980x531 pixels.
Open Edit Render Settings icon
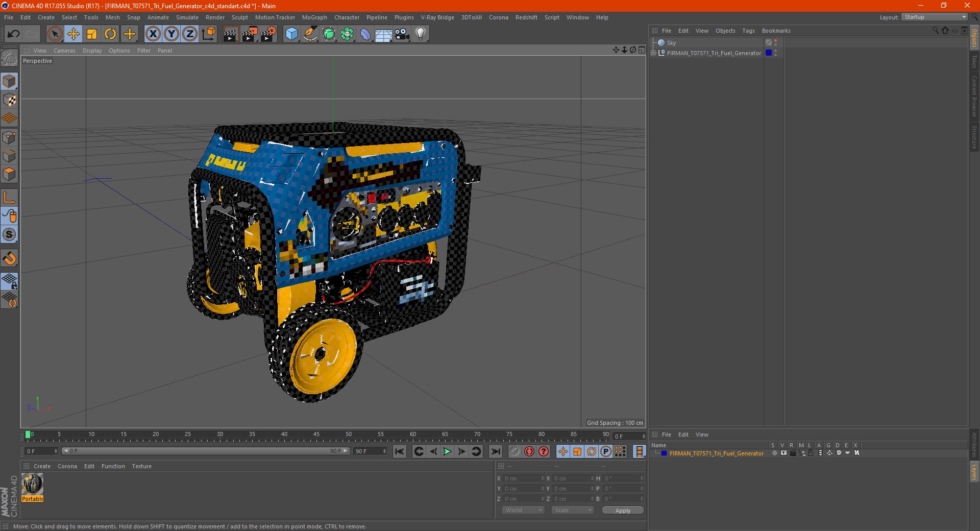(268, 34)
